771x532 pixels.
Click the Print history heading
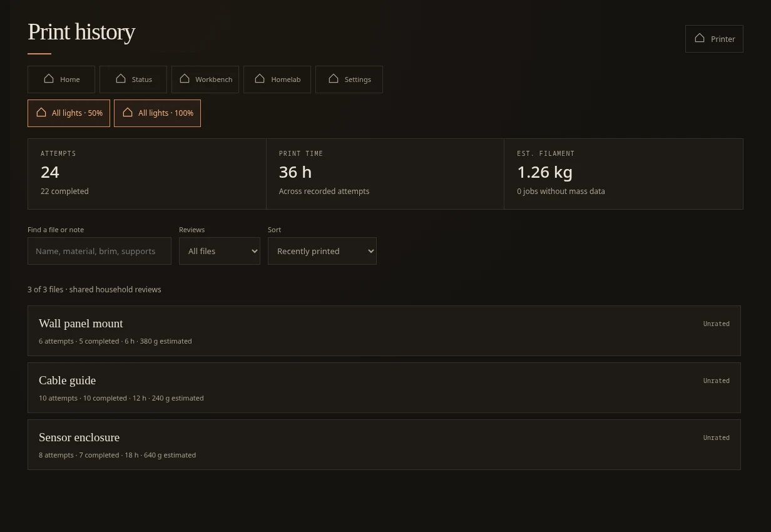click(x=81, y=32)
